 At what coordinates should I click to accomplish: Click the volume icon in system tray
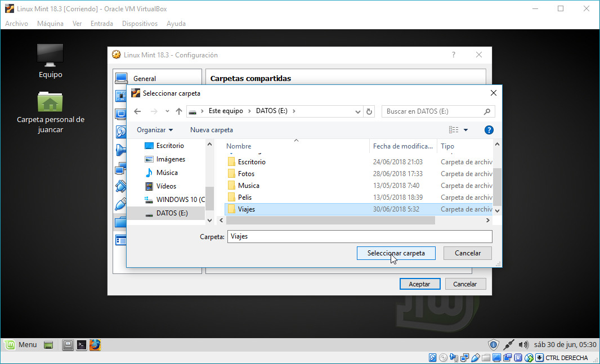[523, 344]
